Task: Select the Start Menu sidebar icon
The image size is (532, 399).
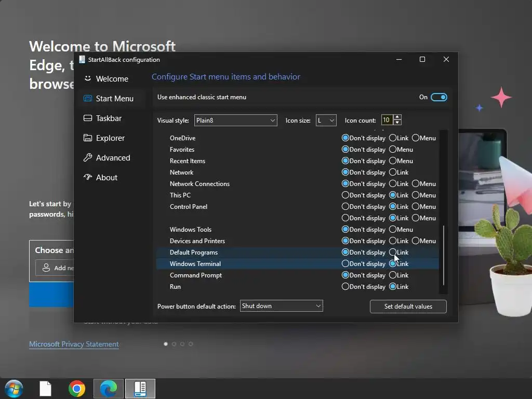Action: pyautogui.click(x=87, y=98)
